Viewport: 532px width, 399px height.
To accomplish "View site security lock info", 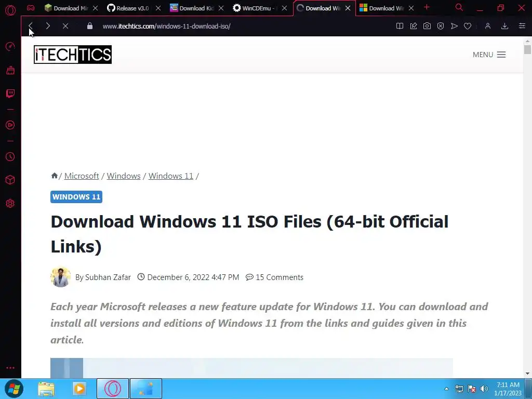I will (x=90, y=26).
